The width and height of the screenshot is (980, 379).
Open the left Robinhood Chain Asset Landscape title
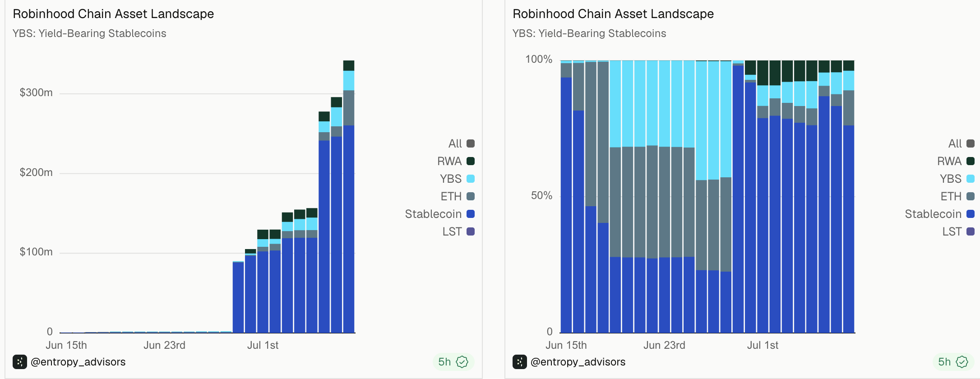pyautogui.click(x=113, y=14)
